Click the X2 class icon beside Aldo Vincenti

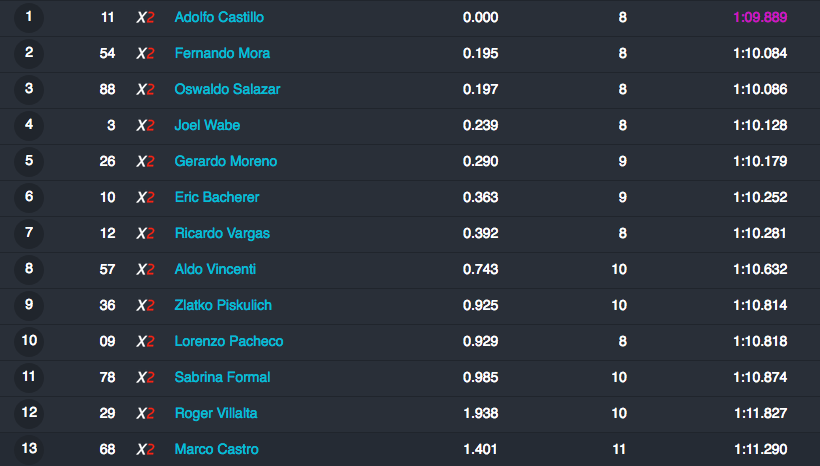point(145,269)
